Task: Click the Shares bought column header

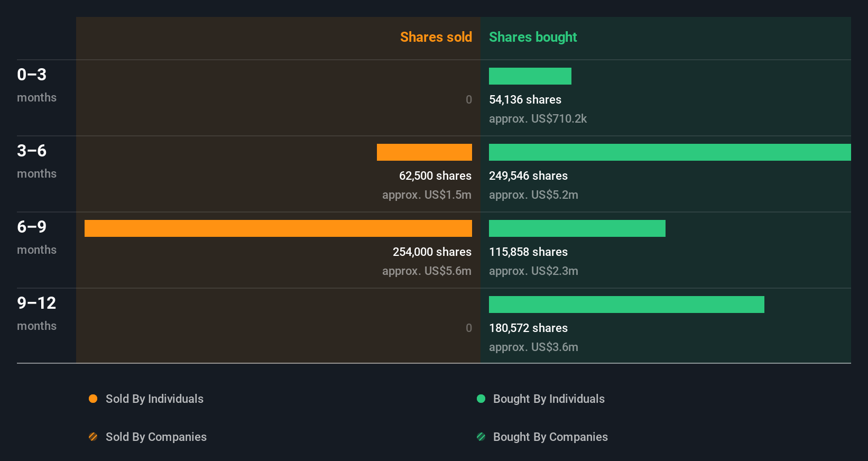Action: [533, 37]
